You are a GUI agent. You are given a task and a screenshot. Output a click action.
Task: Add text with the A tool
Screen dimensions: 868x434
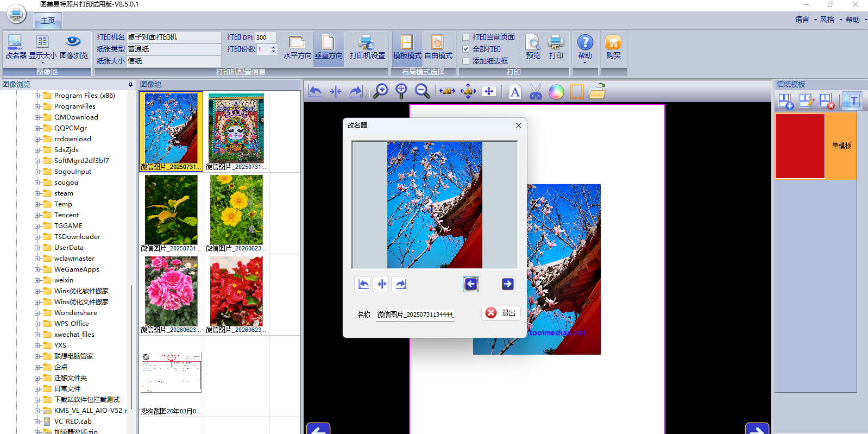click(515, 91)
